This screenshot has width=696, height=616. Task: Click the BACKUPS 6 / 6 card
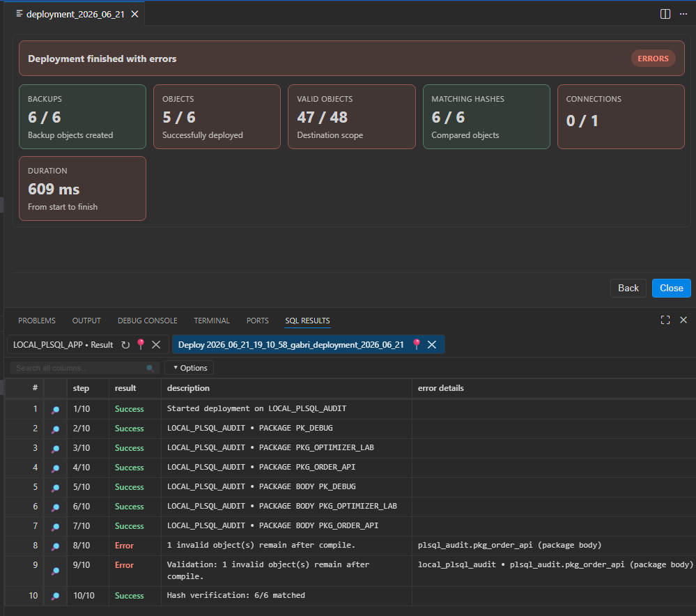tap(83, 117)
